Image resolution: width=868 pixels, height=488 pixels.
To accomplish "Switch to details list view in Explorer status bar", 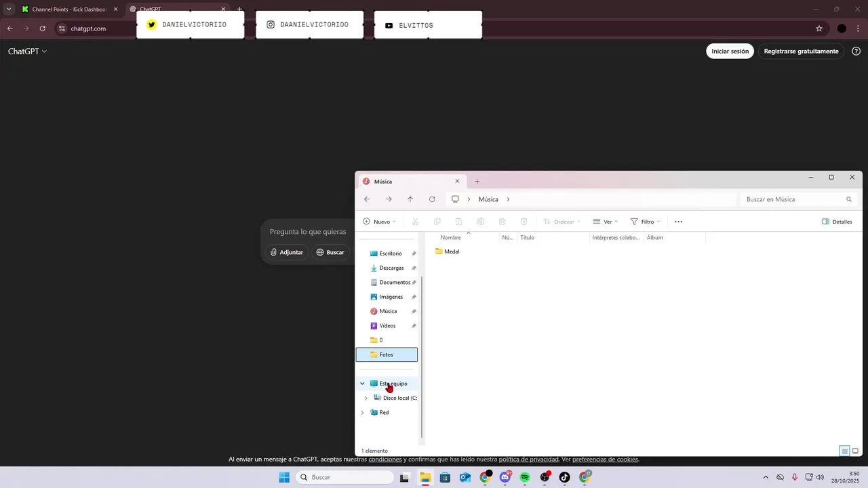I will 844,451.
